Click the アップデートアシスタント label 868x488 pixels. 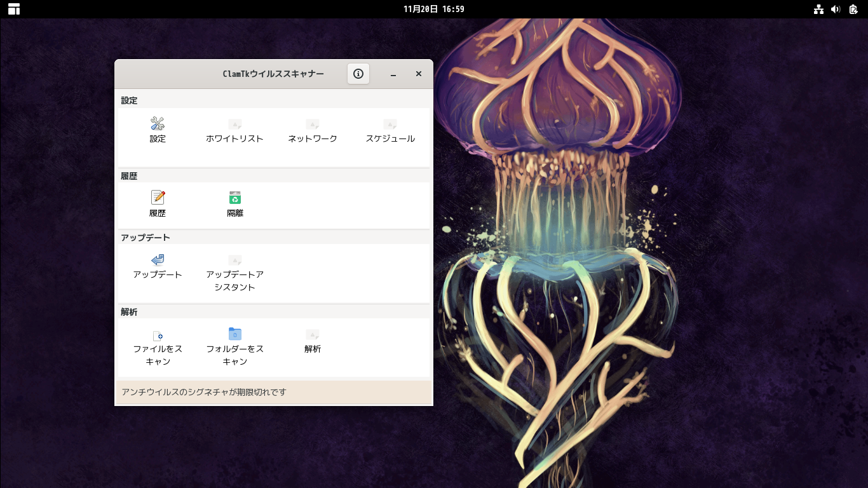click(x=235, y=281)
